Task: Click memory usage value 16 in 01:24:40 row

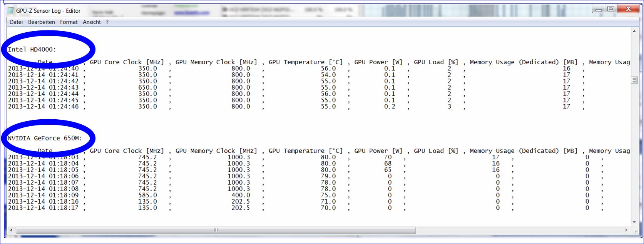Action: [567, 69]
